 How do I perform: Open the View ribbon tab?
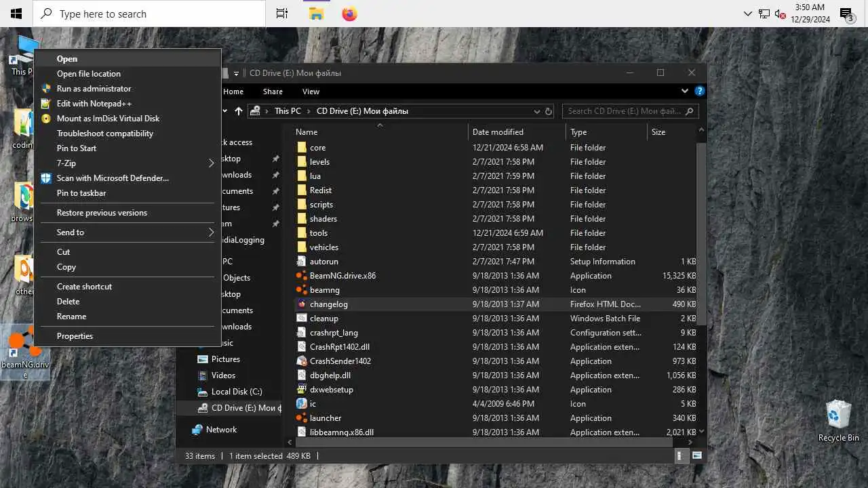(x=311, y=91)
